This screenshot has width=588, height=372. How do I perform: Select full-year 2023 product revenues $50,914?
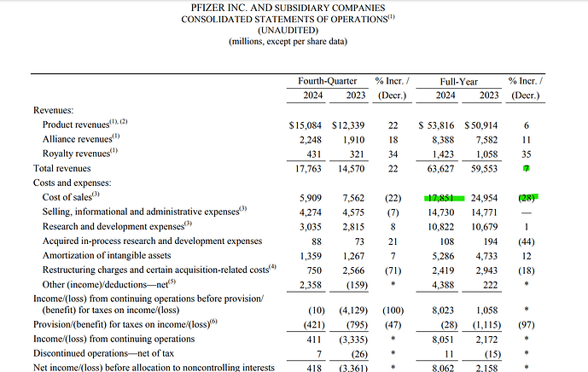tap(481, 125)
